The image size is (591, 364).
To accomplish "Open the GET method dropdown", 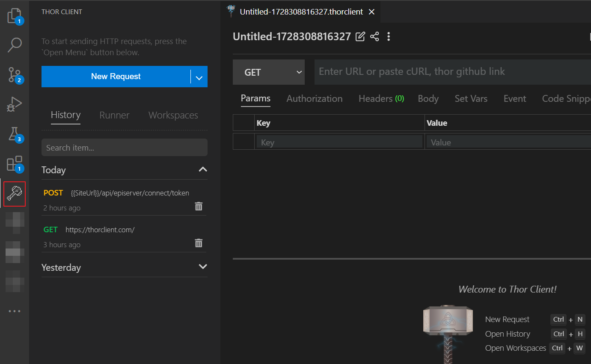I will tap(269, 72).
